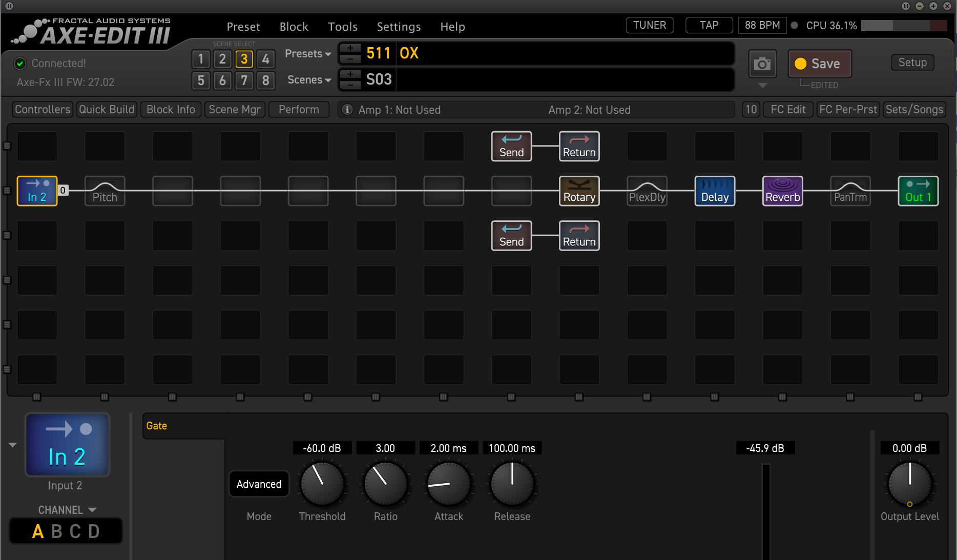Select channel B

[x=57, y=531]
